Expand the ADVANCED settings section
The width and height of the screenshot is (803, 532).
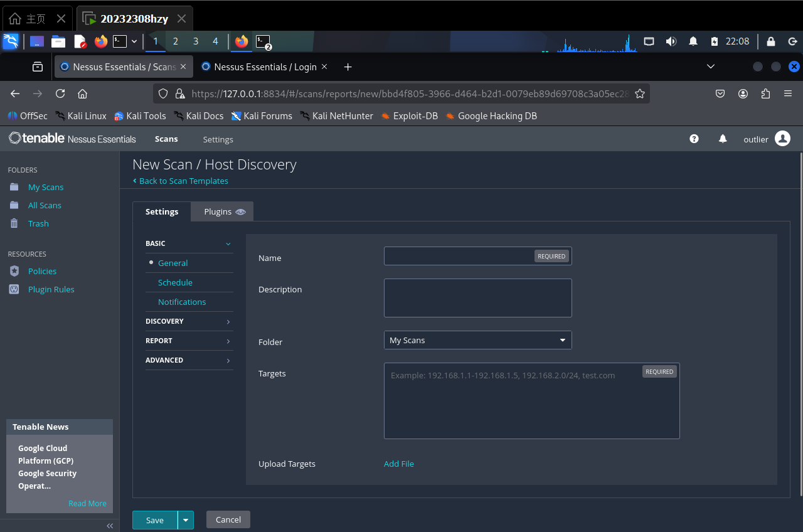click(189, 360)
